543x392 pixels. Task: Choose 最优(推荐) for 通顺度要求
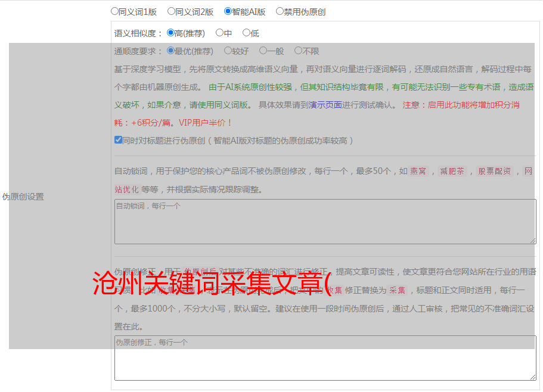click(x=171, y=51)
